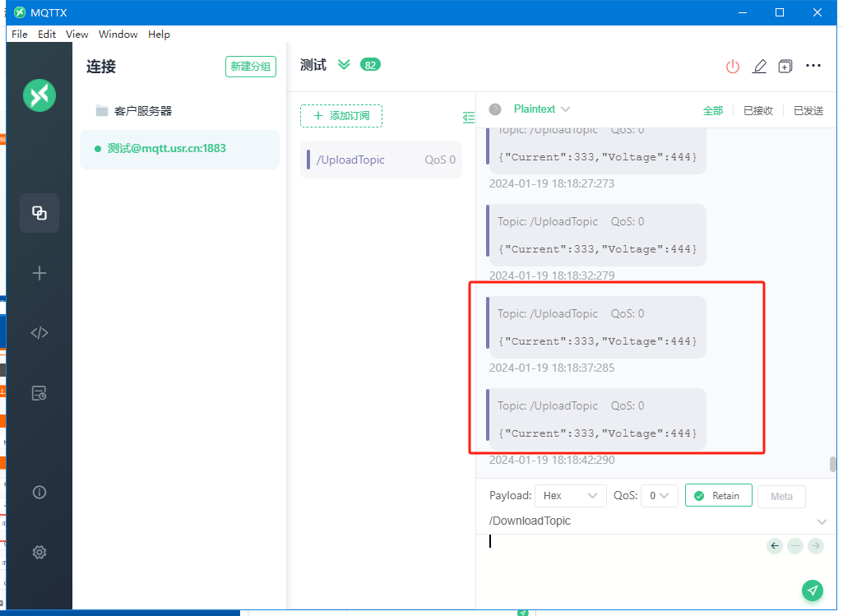Click the 新建分组 new group button
Viewport: 843px width, 616px height.
250,67
